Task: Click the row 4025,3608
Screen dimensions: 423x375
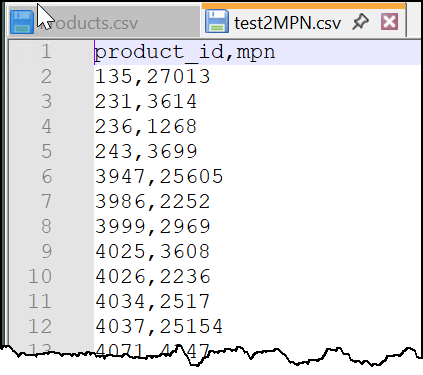Action: coord(153,252)
